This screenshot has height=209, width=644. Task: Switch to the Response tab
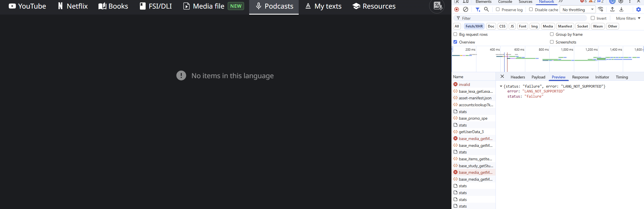580,77
